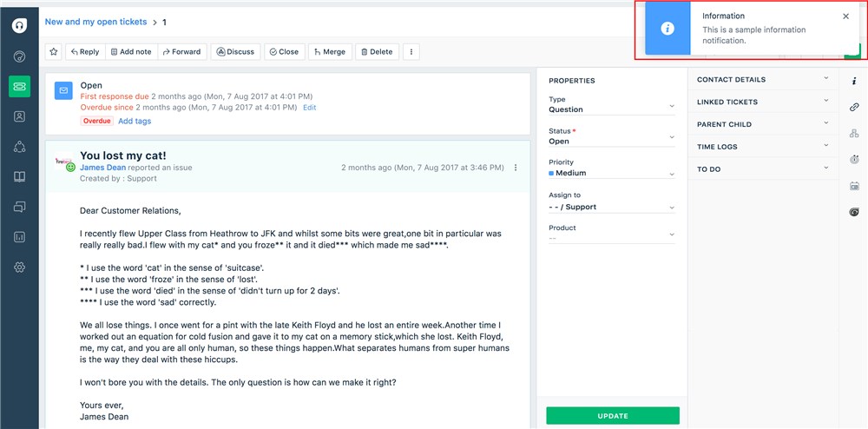
Task: Click the Reply button
Action: [85, 51]
